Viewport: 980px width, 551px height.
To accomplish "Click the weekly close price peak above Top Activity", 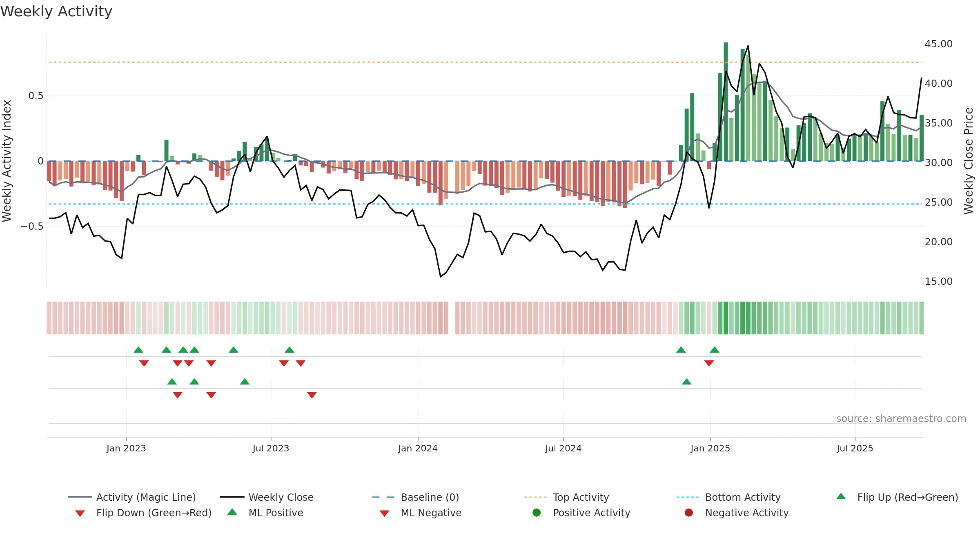I will pos(748,47).
